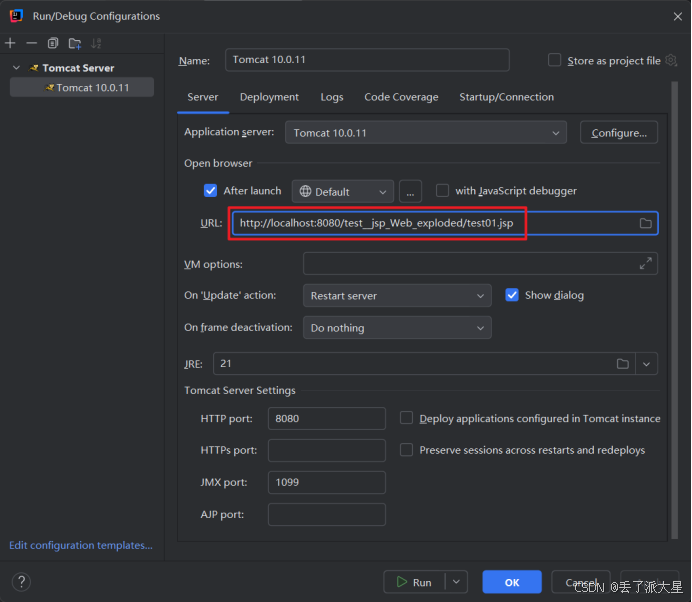This screenshot has height=602, width=692.
Task: Click the HTTP port field
Action: point(327,418)
